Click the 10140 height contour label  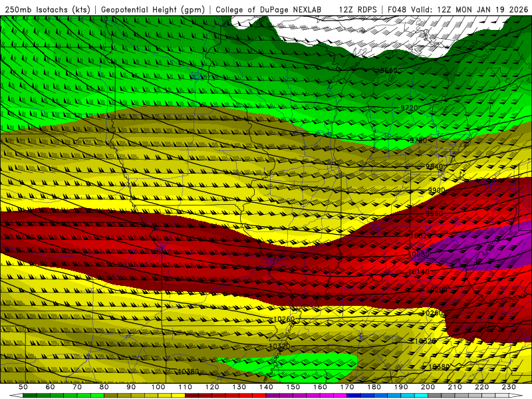(418, 272)
